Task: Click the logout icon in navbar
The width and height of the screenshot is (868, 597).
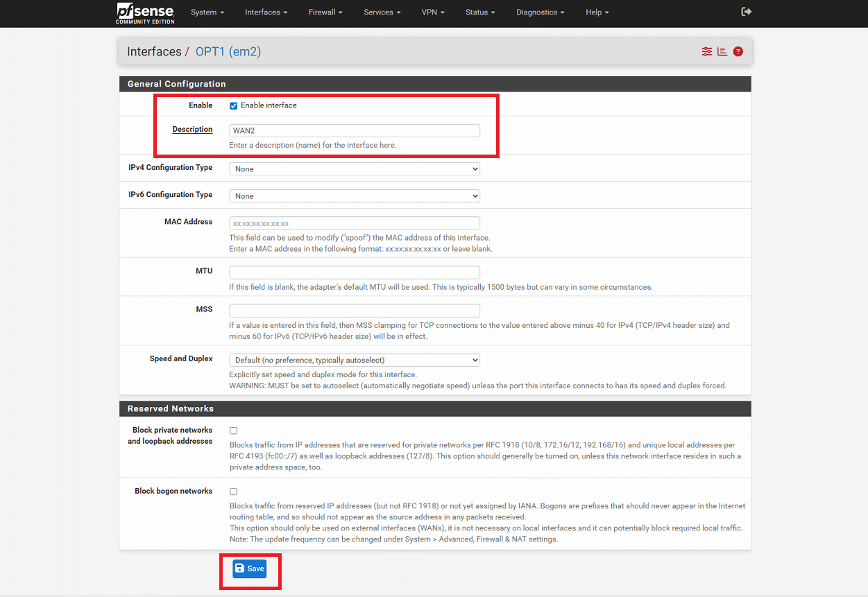Action: (746, 12)
